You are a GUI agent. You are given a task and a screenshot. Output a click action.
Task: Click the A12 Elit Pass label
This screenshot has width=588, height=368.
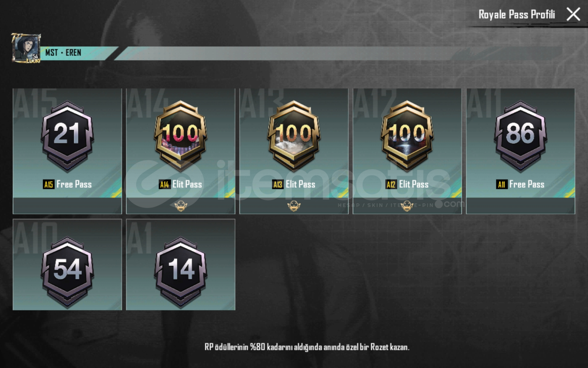point(407,184)
